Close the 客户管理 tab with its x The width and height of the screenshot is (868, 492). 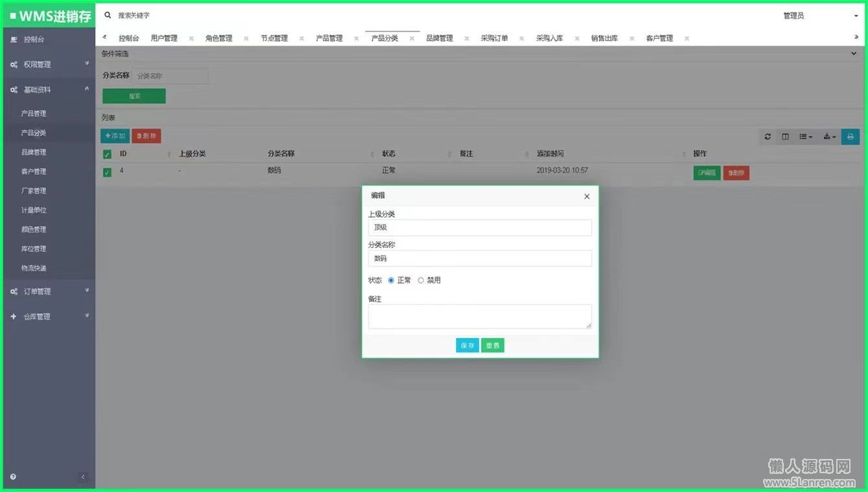[x=687, y=38]
